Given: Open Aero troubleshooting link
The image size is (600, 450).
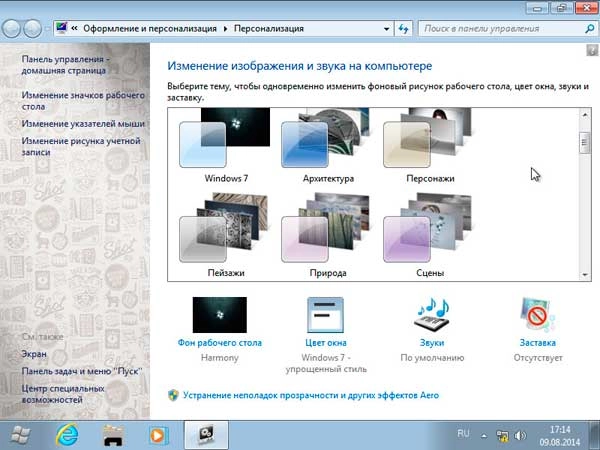Looking at the screenshot, I should pyautogui.click(x=311, y=395).
